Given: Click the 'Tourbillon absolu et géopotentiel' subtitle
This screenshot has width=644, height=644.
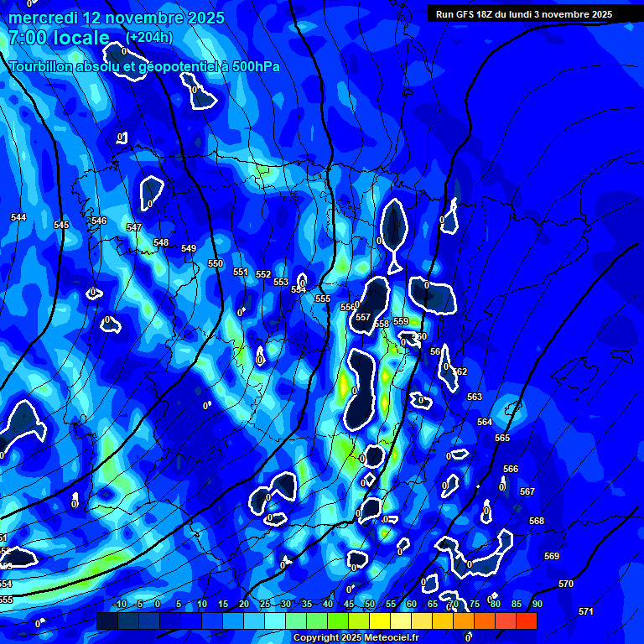Looking at the screenshot, I should pyautogui.click(x=144, y=66).
